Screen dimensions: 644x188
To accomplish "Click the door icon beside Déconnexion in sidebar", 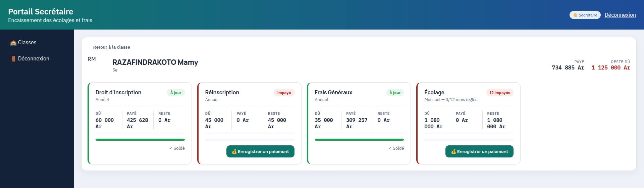I will [13, 59].
